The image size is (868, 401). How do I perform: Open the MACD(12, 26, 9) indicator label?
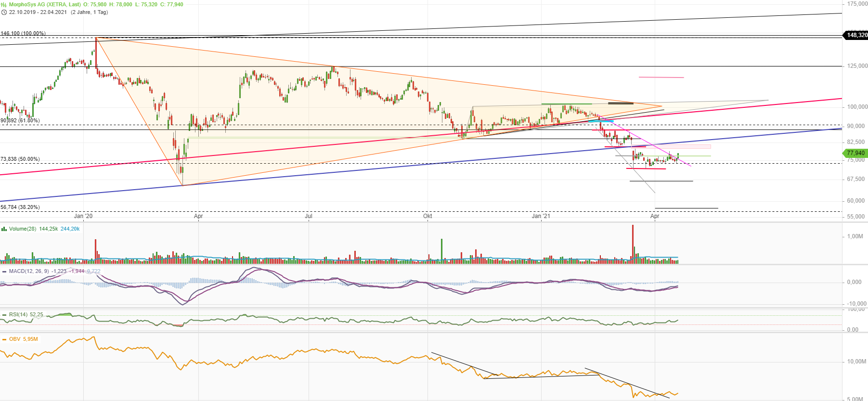29,271
